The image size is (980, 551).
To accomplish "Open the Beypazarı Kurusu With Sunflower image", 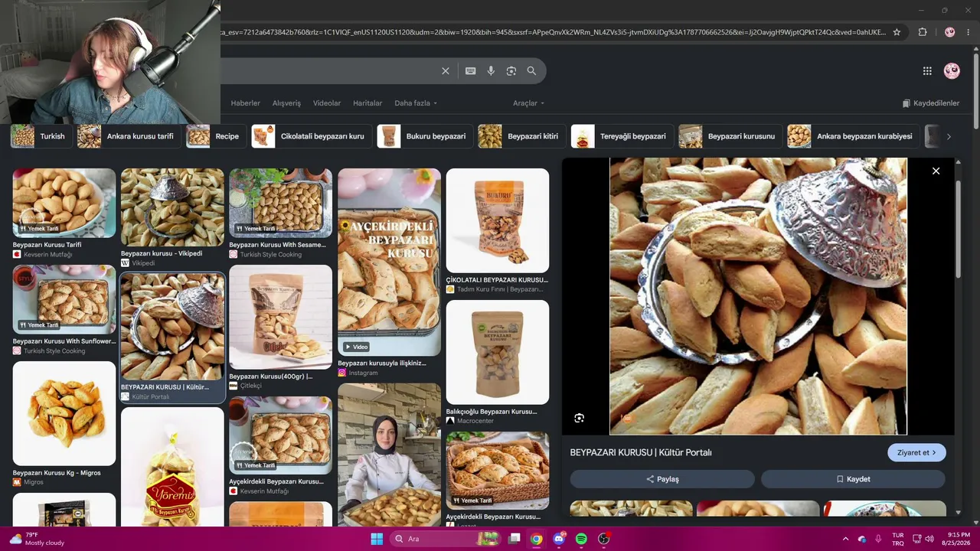I will [64, 299].
